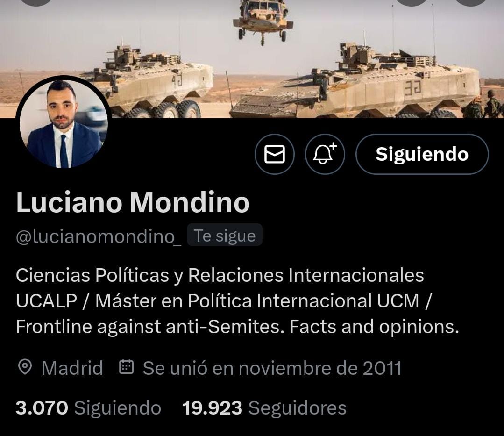The width and height of the screenshot is (504, 436).
Task: Tap the second-from-right top circle button
Action: 412,2
